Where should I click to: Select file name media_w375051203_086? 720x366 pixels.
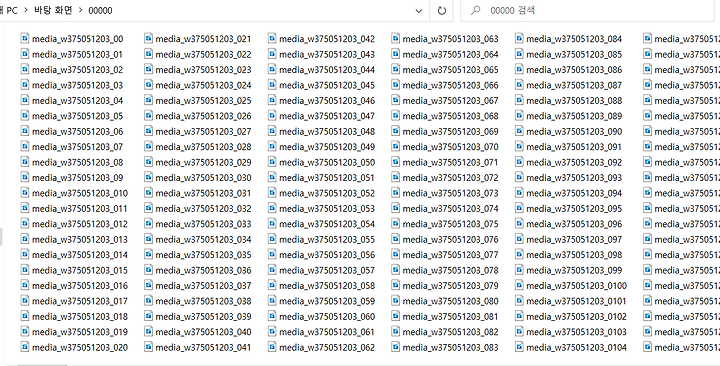(574, 70)
